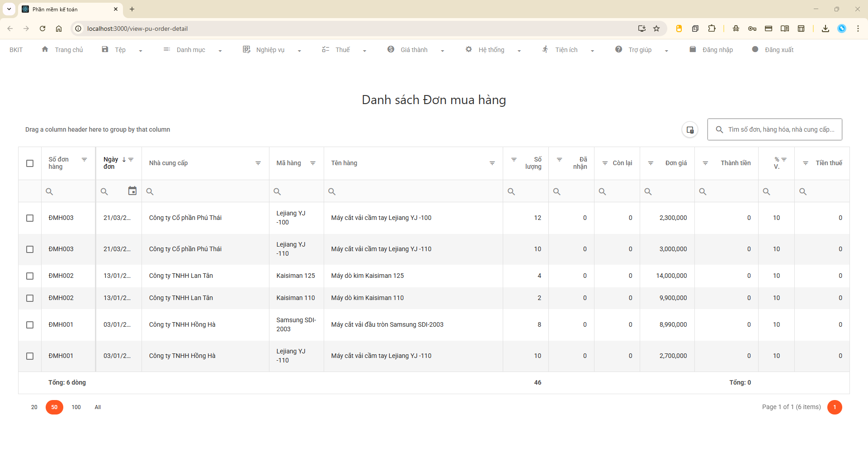The image size is (868, 467).
Task: Click search operator icon under Đơn giá
Action: [648, 191]
